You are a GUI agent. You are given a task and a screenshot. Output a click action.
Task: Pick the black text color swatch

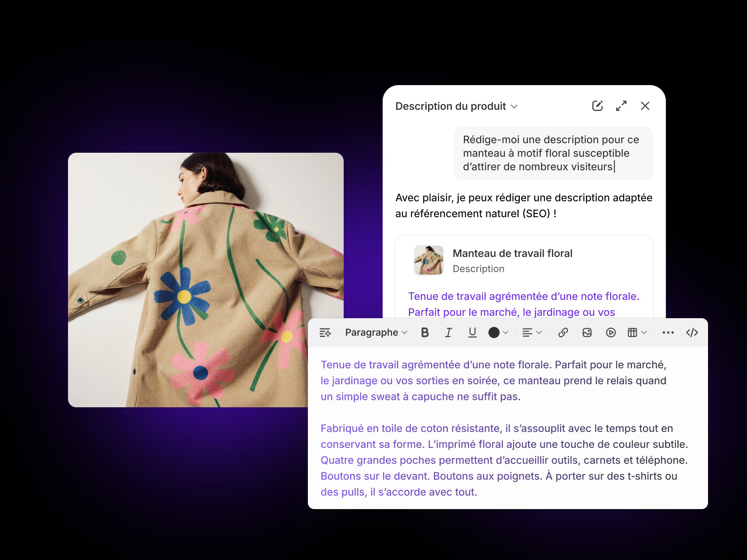[x=494, y=332]
